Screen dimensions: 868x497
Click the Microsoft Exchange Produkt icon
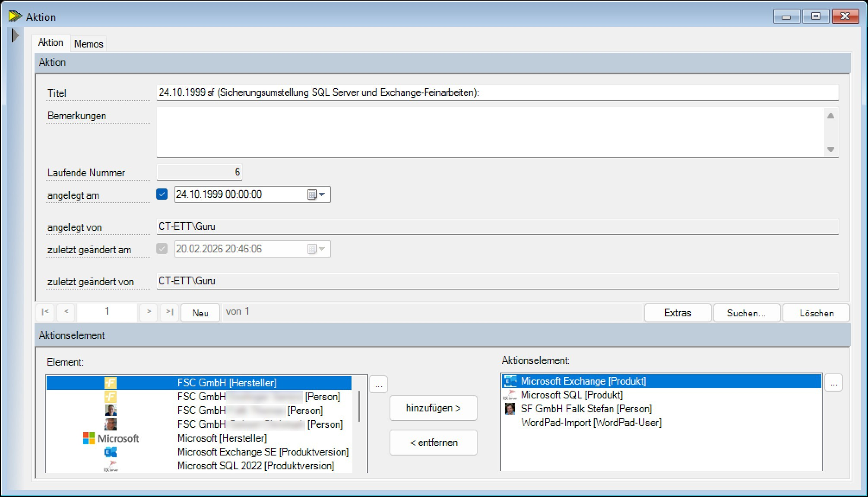(510, 381)
